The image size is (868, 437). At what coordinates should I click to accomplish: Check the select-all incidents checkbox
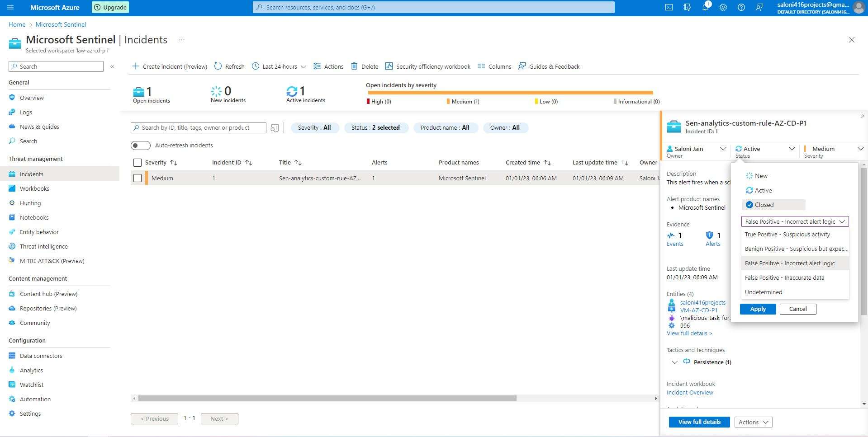138,162
